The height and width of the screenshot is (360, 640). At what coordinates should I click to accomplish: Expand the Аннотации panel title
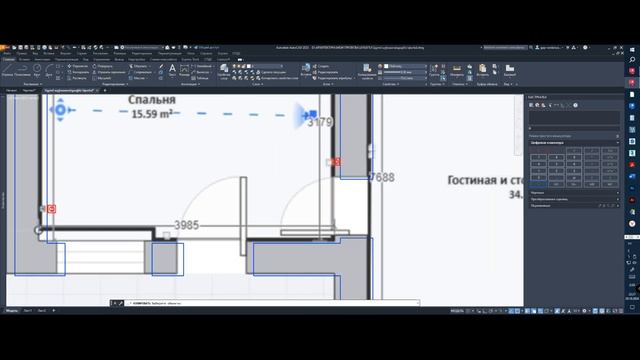tap(191, 84)
